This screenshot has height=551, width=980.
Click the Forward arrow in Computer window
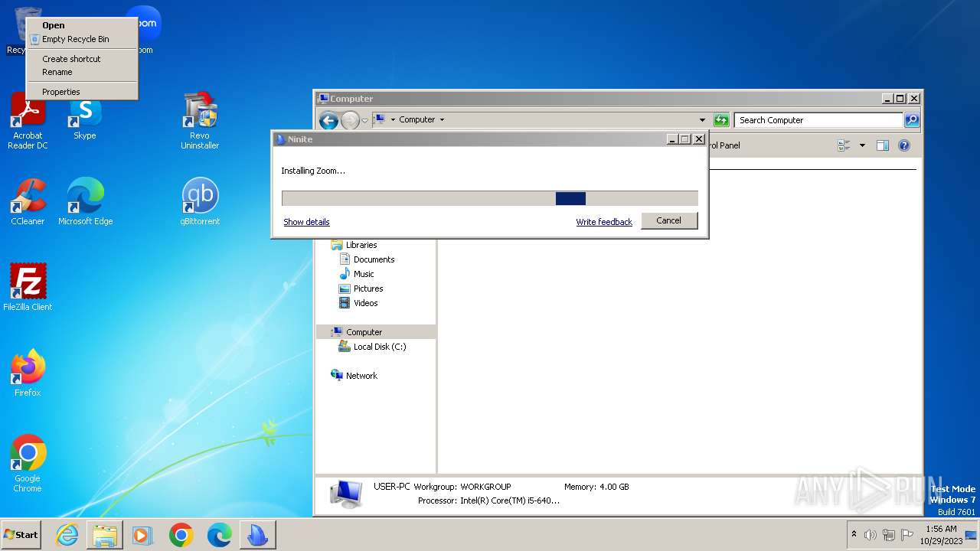pyautogui.click(x=350, y=120)
